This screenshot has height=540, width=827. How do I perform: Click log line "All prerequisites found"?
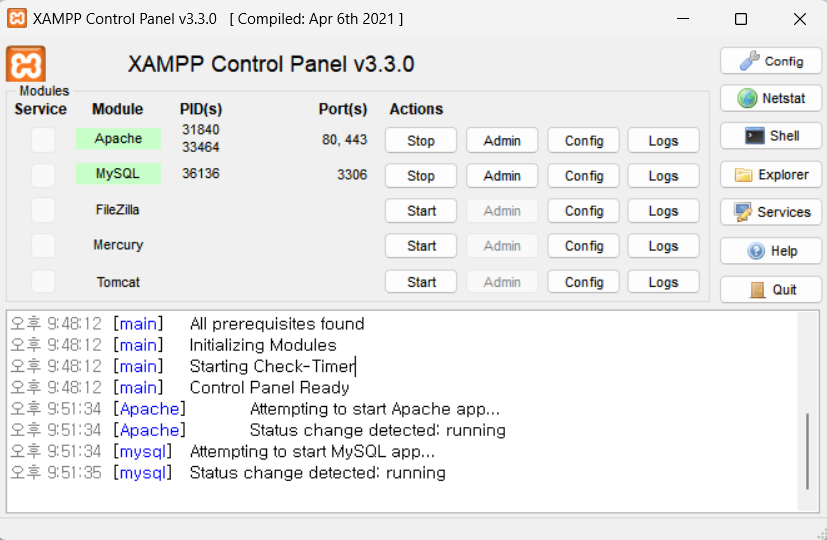277,324
